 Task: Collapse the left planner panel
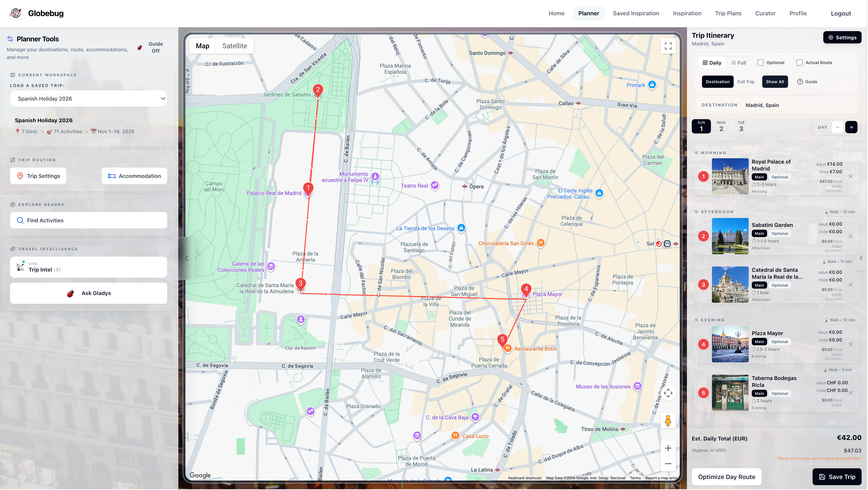click(186, 258)
